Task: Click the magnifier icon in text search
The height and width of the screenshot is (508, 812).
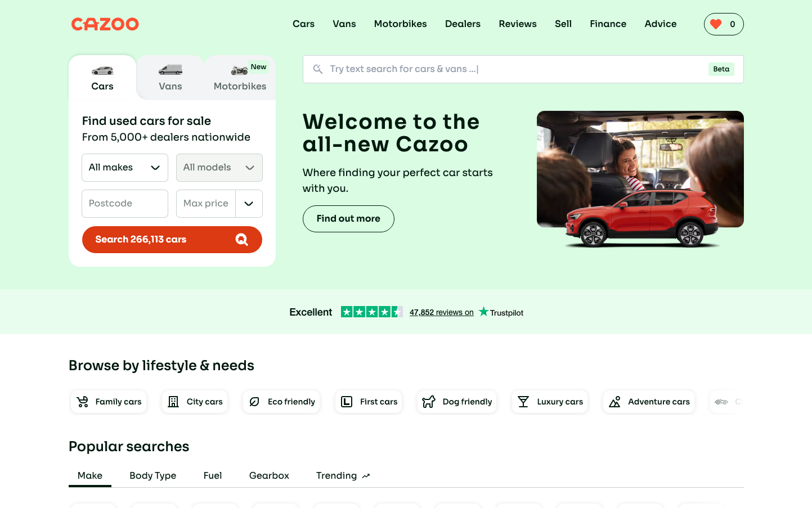Action: tap(318, 69)
